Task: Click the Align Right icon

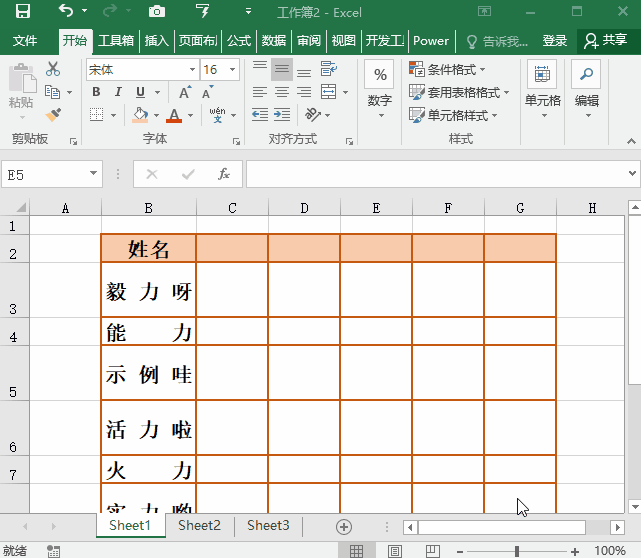Action: 304,92
